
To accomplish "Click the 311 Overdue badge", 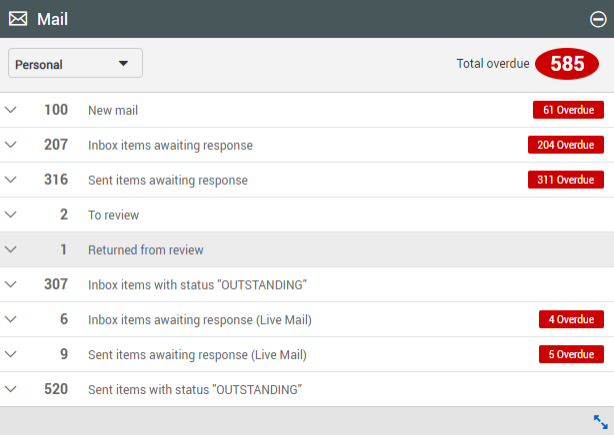I will (x=566, y=180).
